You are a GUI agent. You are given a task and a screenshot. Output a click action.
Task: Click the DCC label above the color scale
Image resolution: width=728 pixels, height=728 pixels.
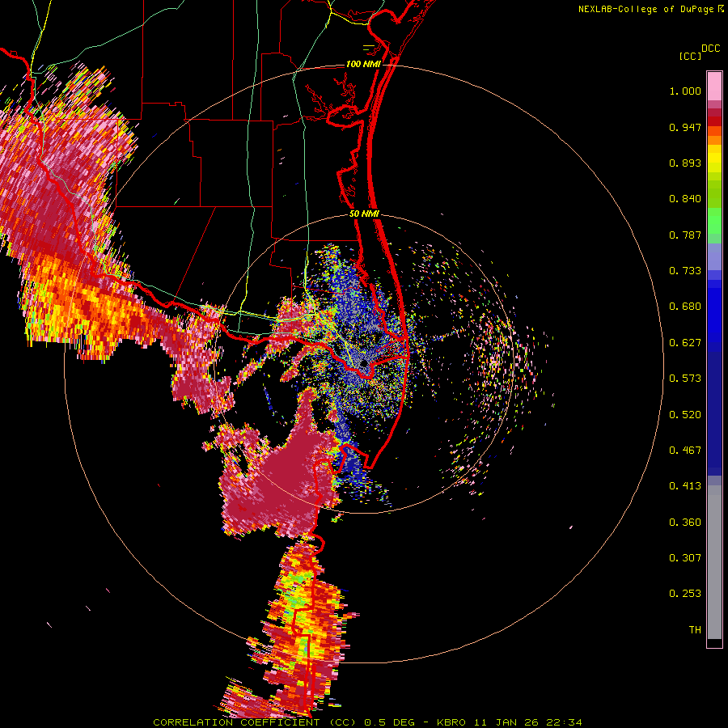click(x=710, y=48)
